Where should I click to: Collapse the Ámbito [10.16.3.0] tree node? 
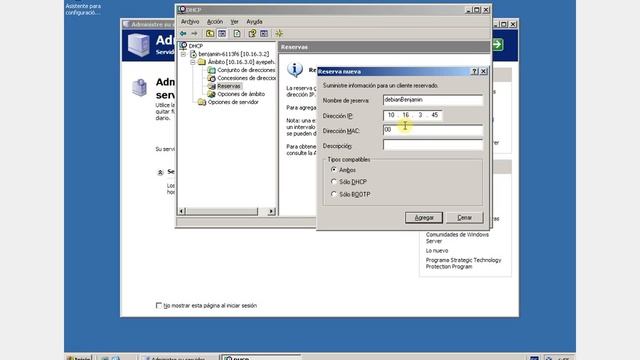[192, 62]
